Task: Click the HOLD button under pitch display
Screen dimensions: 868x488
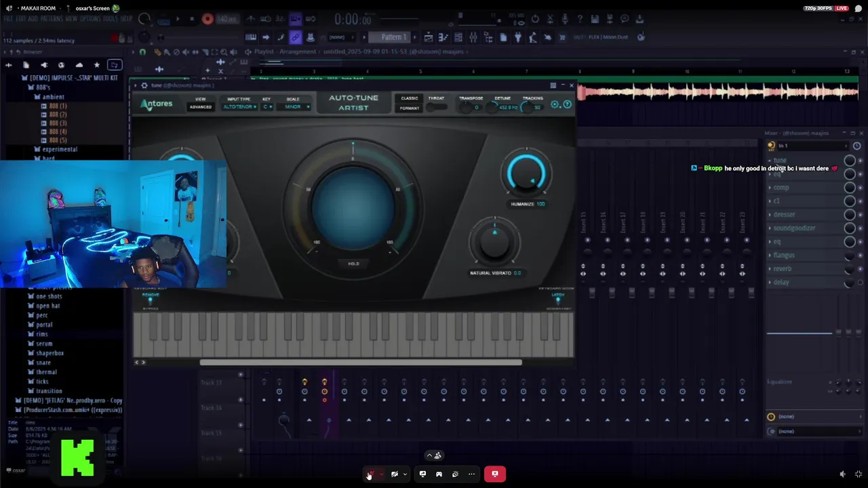Action: [x=353, y=264]
